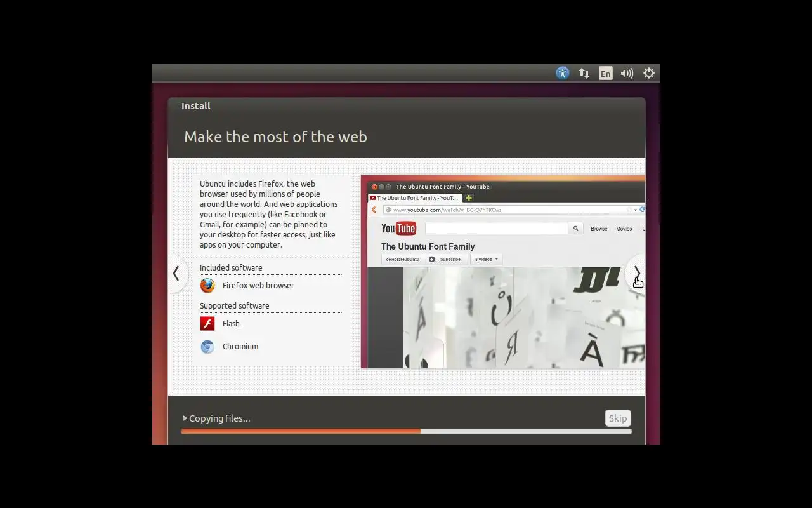Open the network connections indicator
The width and height of the screenshot is (812, 508).
coord(584,73)
